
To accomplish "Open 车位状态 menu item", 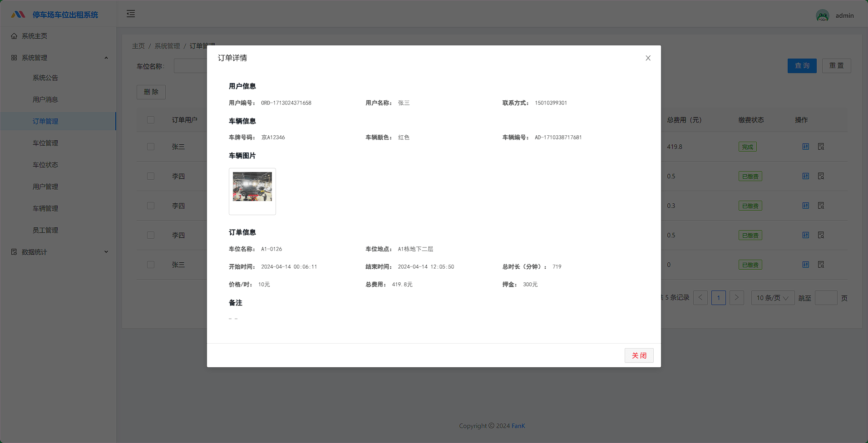I will tap(58, 165).
